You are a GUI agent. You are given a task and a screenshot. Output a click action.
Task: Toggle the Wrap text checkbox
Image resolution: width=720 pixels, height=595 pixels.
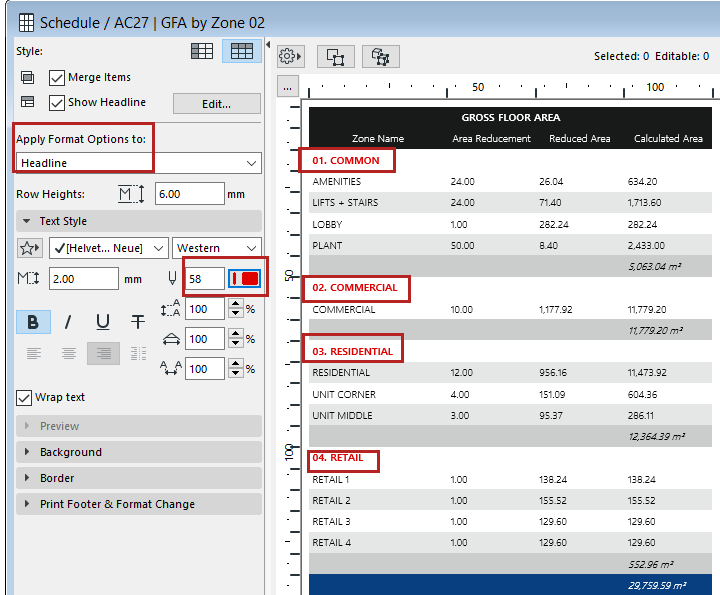coord(24,398)
